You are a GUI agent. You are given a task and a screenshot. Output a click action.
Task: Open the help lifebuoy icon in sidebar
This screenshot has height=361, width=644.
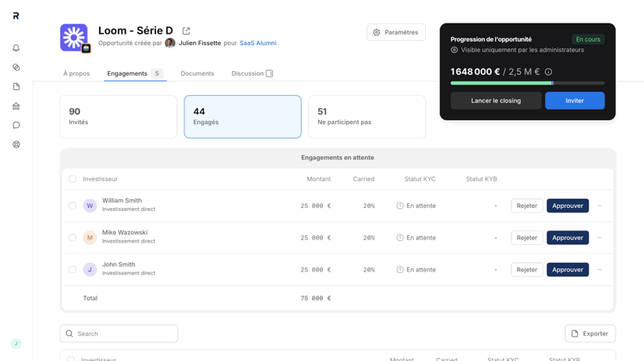(16, 144)
